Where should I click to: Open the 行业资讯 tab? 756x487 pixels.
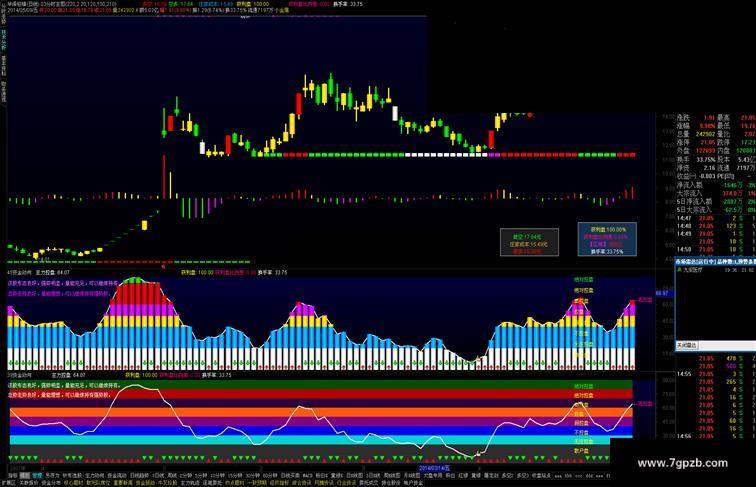[x=346, y=483]
